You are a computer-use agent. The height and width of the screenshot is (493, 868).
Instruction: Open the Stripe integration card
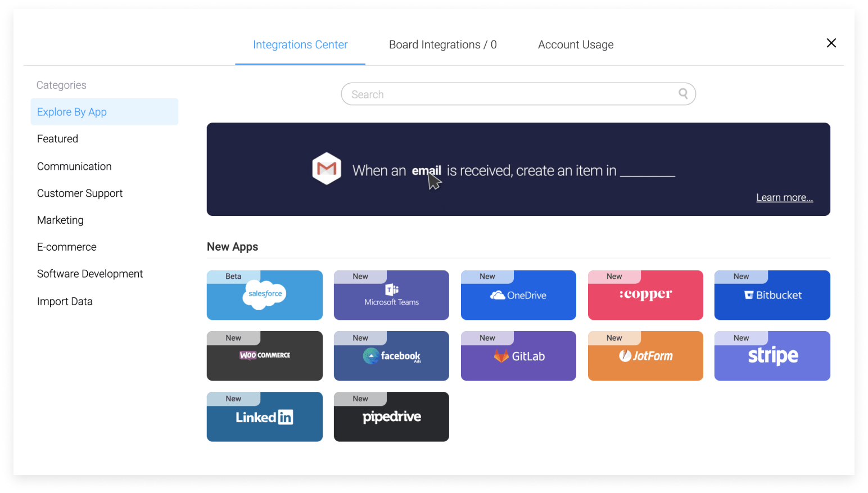coord(772,356)
